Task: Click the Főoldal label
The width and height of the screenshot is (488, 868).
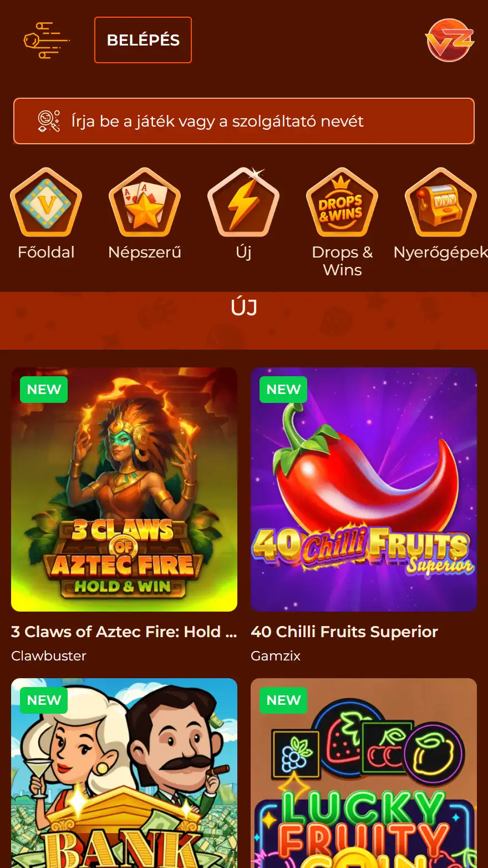Action: coord(46,253)
